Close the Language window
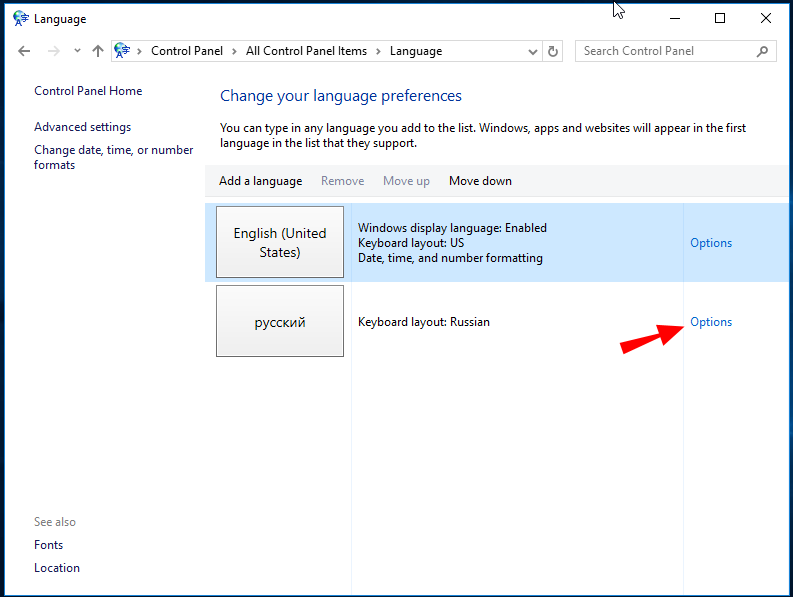This screenshot has width=793, height=597. 766,19
